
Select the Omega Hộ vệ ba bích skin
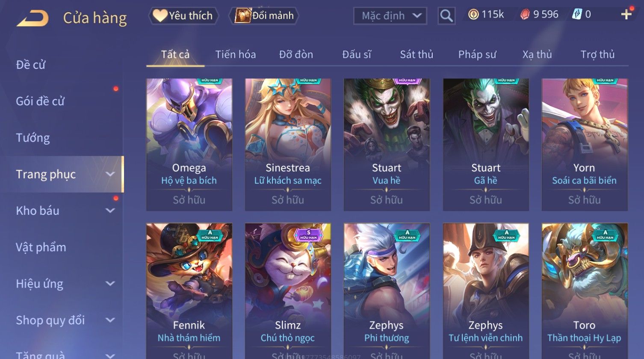[x=189, y=144]
